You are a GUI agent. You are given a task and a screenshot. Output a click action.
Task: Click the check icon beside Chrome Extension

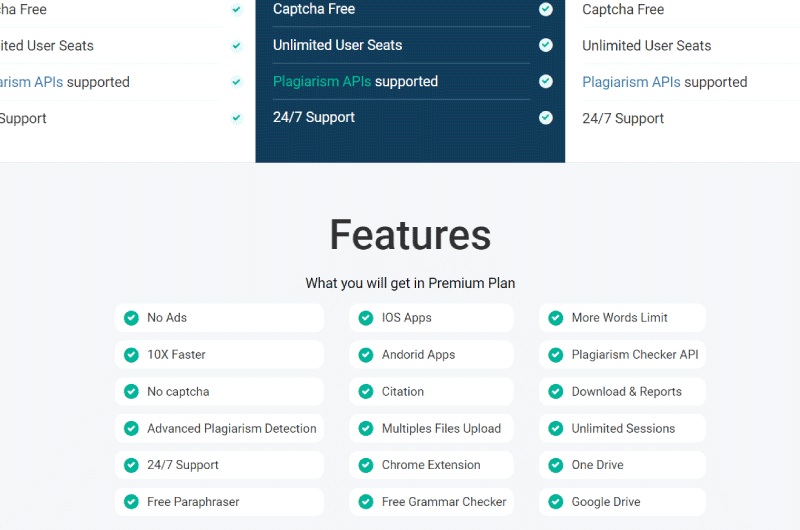click(x=366, y=465)
